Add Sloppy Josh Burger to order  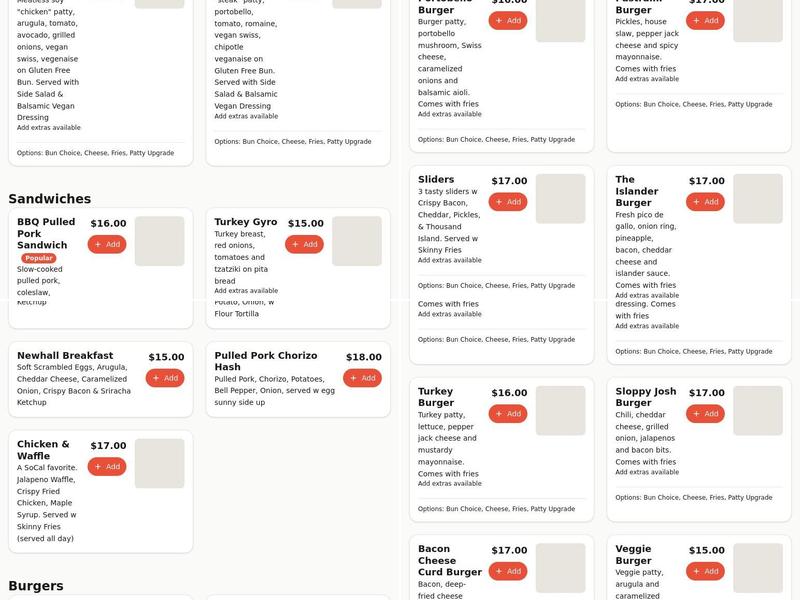pos(705,414)
